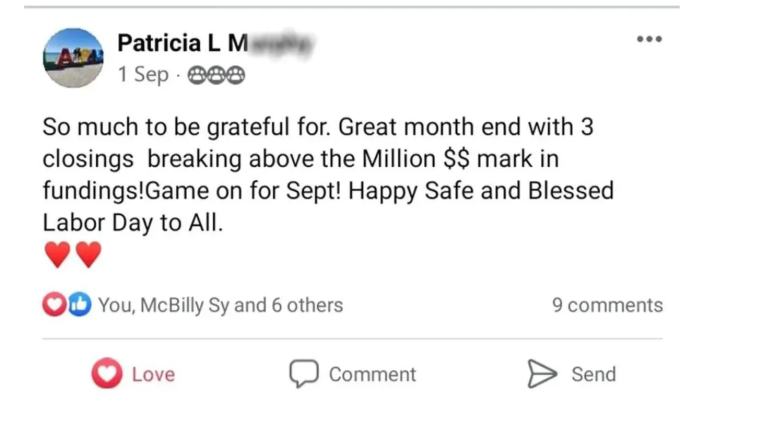Image resolution: width=765 pixels, height=432 pixels.
Task: Click the first red heart emoji
Action: 58,256
